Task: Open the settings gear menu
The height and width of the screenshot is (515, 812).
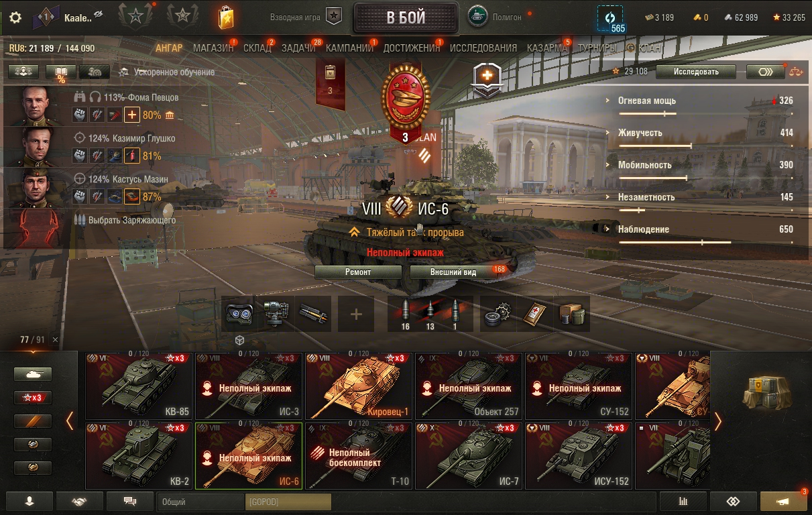Action: 15,17
